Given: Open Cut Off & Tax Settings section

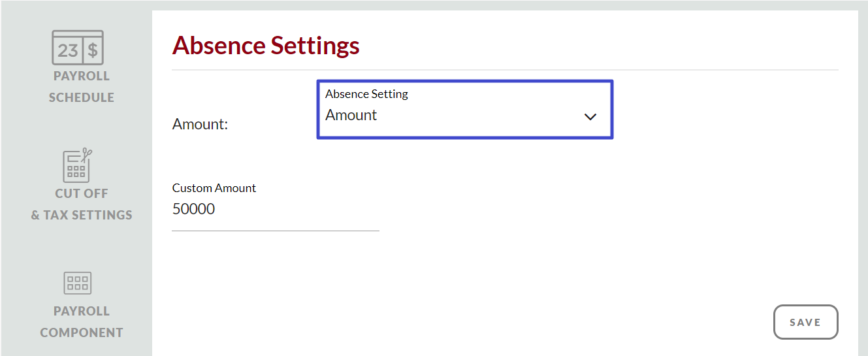Looking at the screenshot, I should click(x=81, y=204).
